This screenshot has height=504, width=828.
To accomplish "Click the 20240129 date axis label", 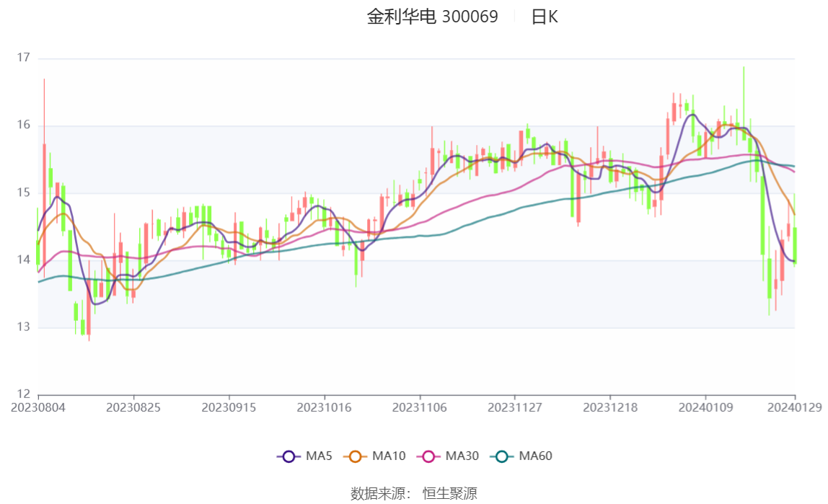I will click(795, 408).
